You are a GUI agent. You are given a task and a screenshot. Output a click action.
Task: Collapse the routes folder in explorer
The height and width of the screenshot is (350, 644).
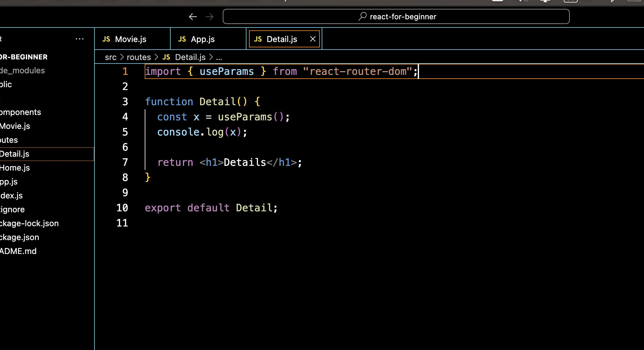pyautogui.click(x=9, y=140)
